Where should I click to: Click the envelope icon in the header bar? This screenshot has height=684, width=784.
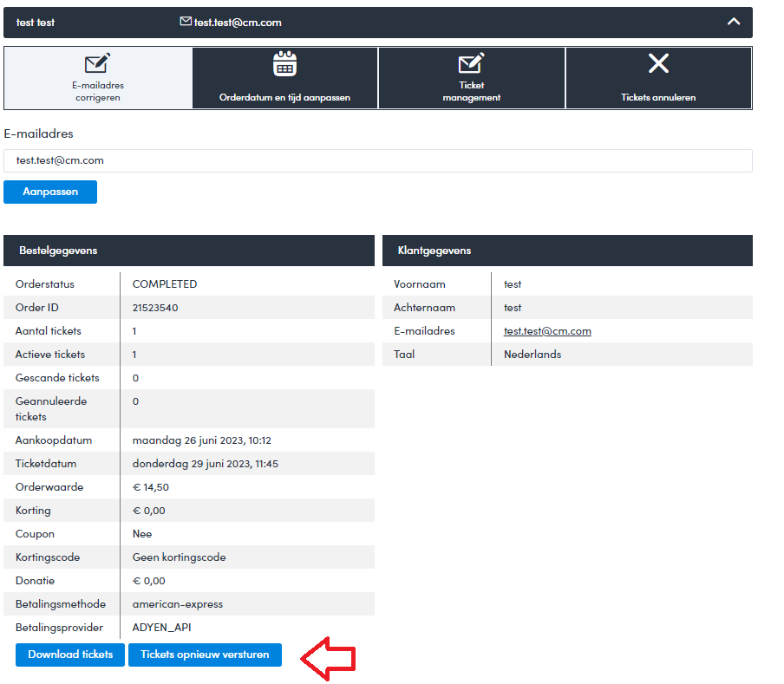tap(186, 22)
